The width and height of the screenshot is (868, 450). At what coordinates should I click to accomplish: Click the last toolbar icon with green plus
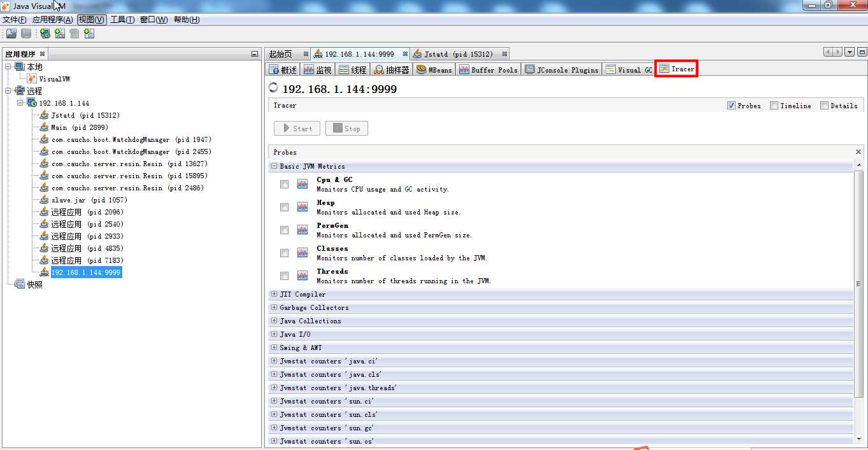(89, 34)
